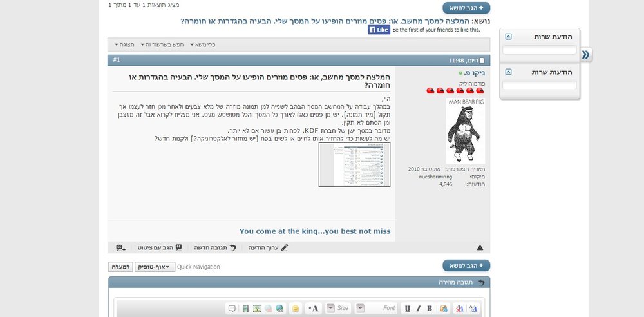Viewport: 644px width, 317px height.
Task: Open the attached screenshot thumbnail in post
Action: (354, 164)
